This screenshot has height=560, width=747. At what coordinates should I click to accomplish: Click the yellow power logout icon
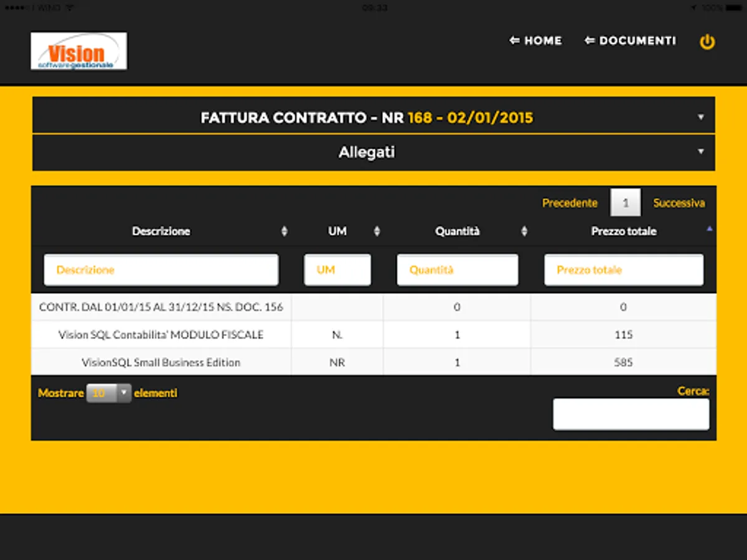point(707,42)
